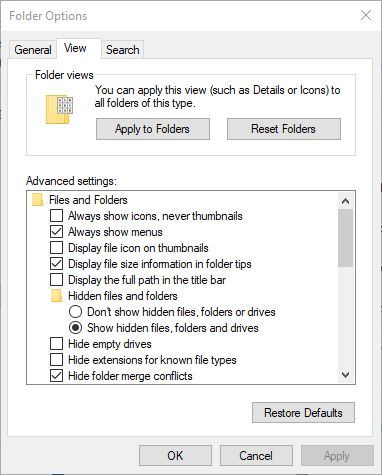
Task: Check Hide empty drives
Action: pyautogui.click(x=56, y=344)
